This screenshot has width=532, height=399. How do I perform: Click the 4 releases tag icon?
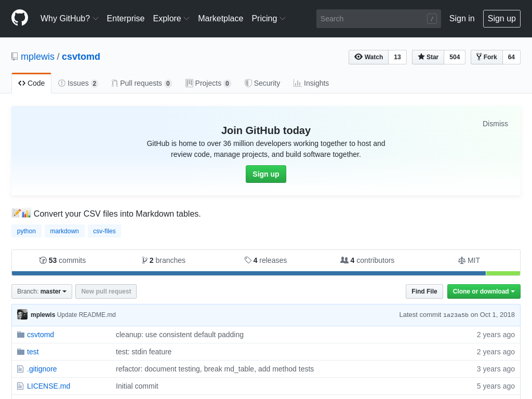tap(248, 260)
